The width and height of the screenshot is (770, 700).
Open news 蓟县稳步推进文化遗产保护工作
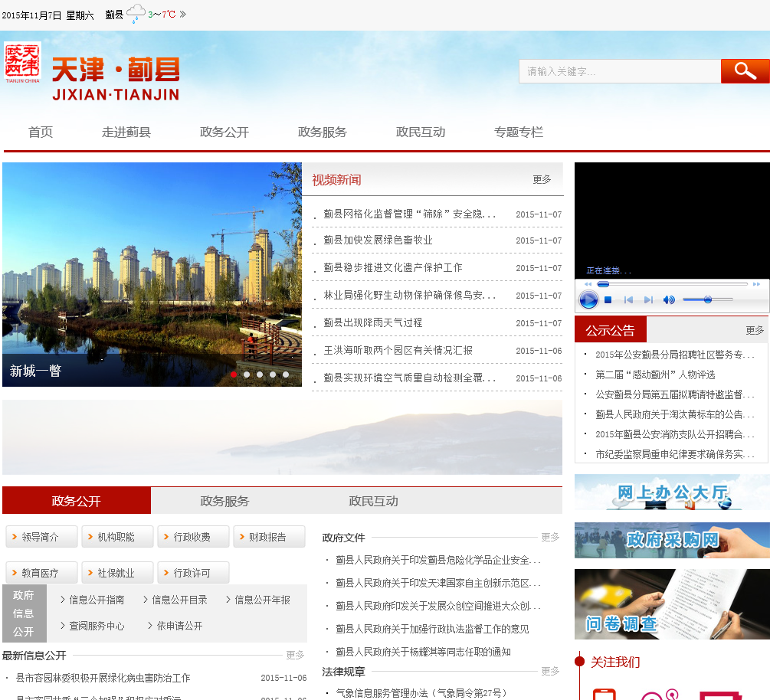tap(392, 267)
